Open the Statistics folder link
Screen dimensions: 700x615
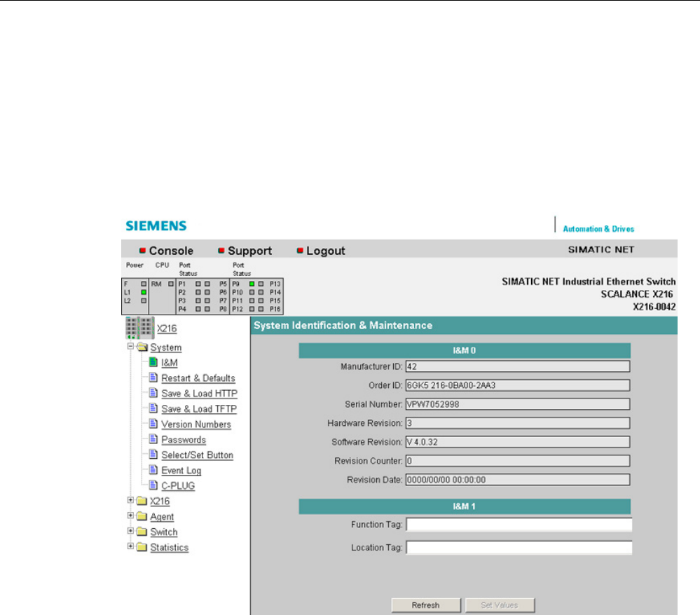pyautogui.click(x=169, y=548)
